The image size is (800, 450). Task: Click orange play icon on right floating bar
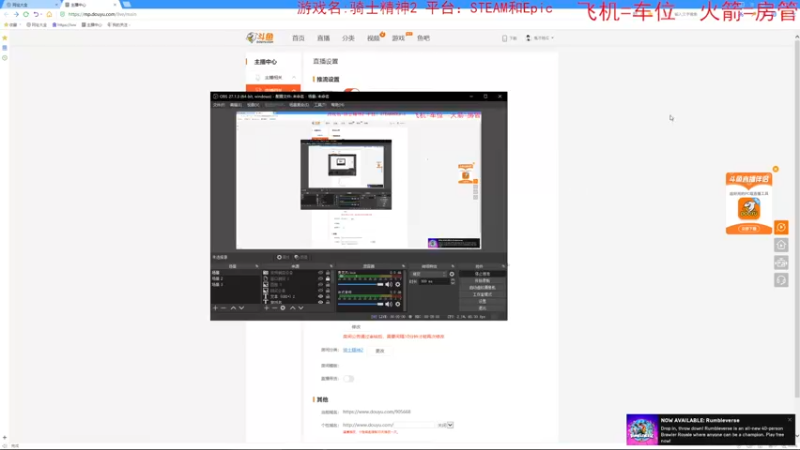click(x=781, y=227)
